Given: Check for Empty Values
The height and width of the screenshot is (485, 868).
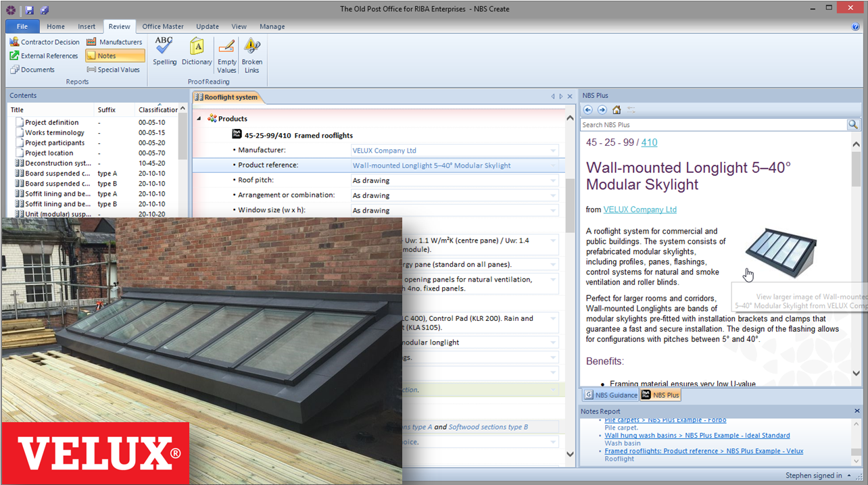Looking at the screenshot, I should click(227, 55).
